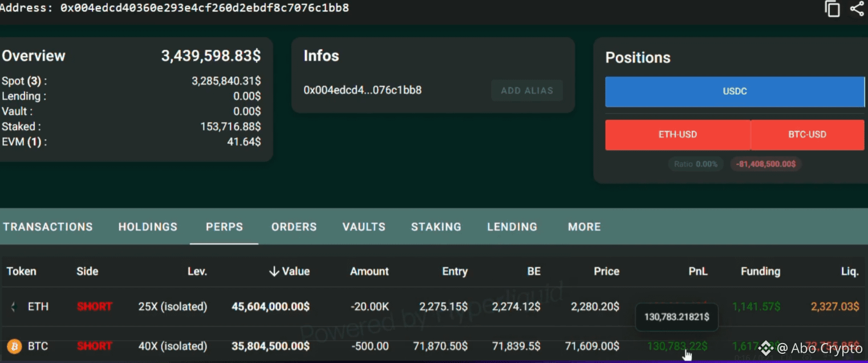Sort by the Liq. column header
This screenshot has width=868, height=363.
(850, 271)
